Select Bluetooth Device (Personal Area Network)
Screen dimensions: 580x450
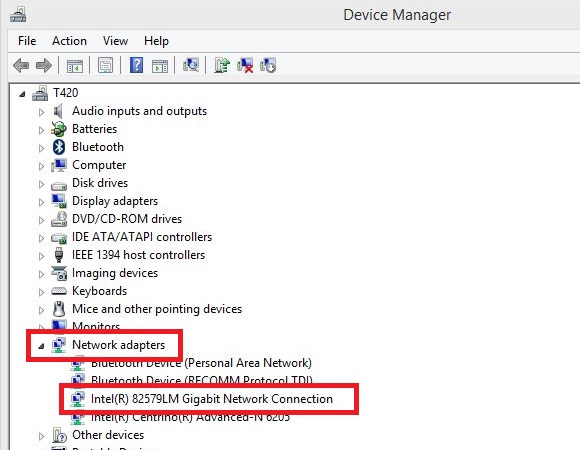click(x=201, y=363)
